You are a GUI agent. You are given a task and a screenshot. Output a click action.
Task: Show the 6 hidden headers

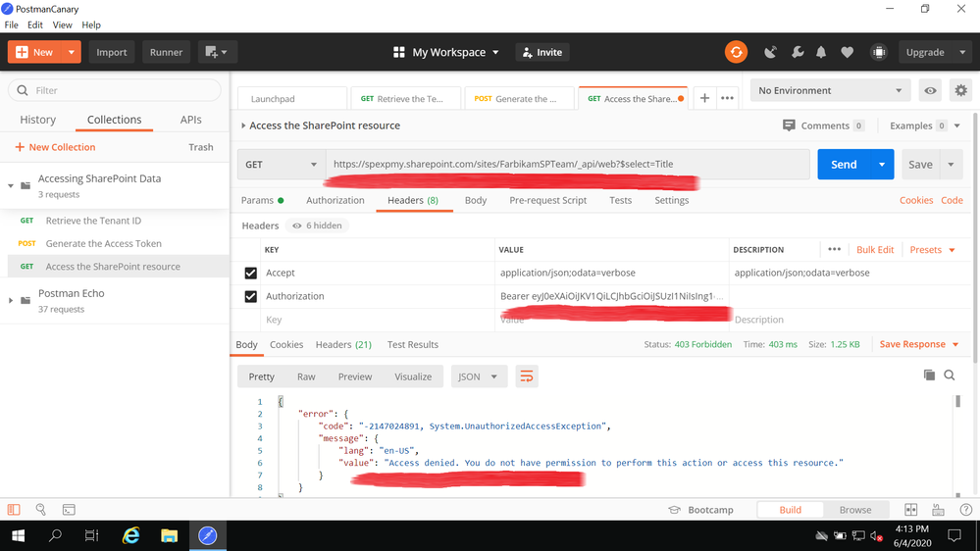317,225
